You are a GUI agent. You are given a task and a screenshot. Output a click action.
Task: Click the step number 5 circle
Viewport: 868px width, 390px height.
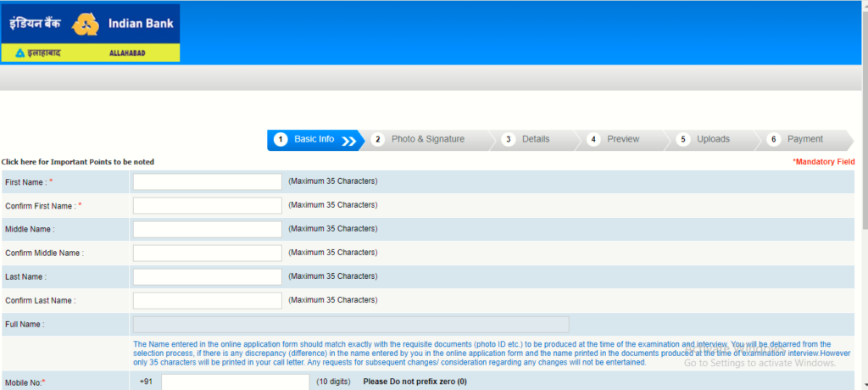pyautogui.click(x=683, y=140)
